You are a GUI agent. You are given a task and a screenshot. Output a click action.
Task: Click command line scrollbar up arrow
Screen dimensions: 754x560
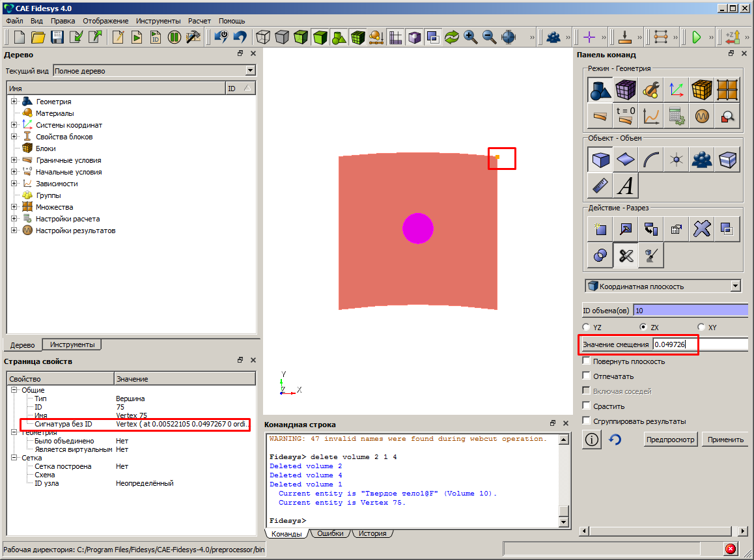point(564,440)
